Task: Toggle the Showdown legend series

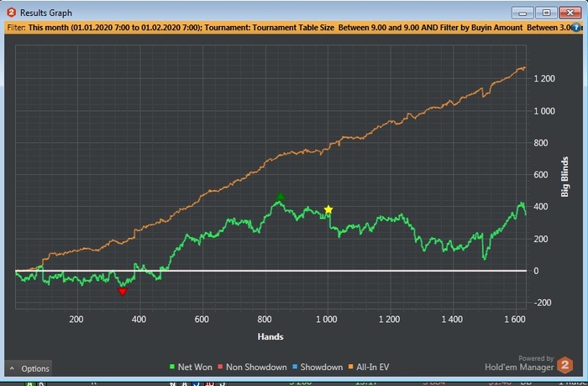Action: [x=318, y=367]
